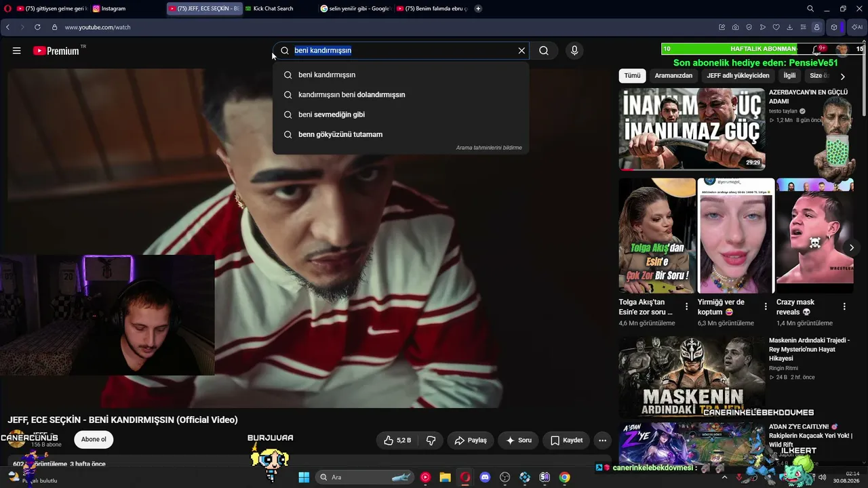Open "AZERBAYCAN'IN EN GÜÇLÜ ADAMI" video title
Viewport: 868px width, 488px height.
[808, 97]
